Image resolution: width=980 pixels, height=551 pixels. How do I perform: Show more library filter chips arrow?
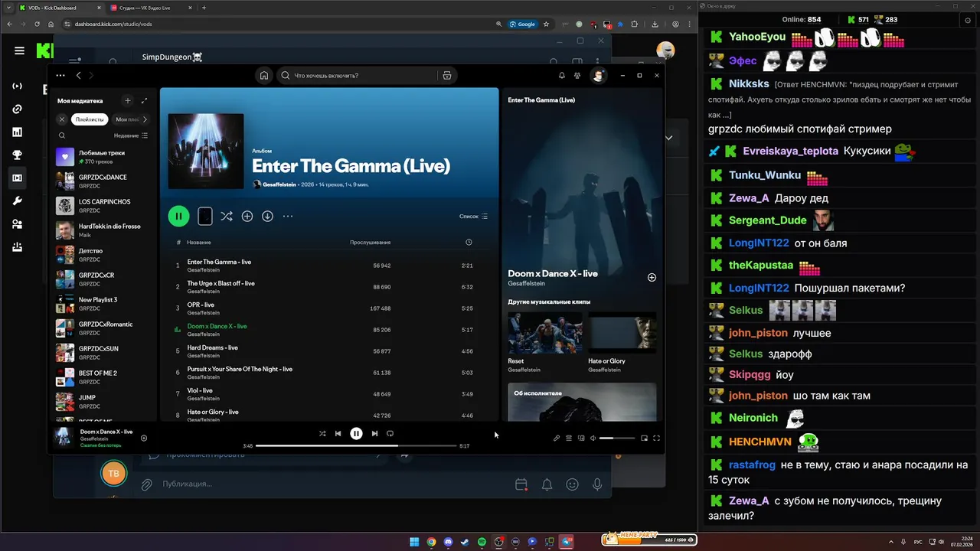click(145, 119)
